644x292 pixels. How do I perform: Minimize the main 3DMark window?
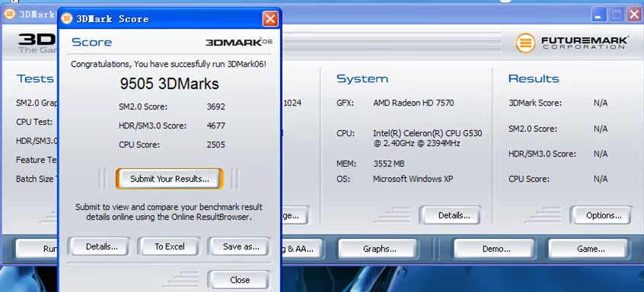[x=599, y=15]
